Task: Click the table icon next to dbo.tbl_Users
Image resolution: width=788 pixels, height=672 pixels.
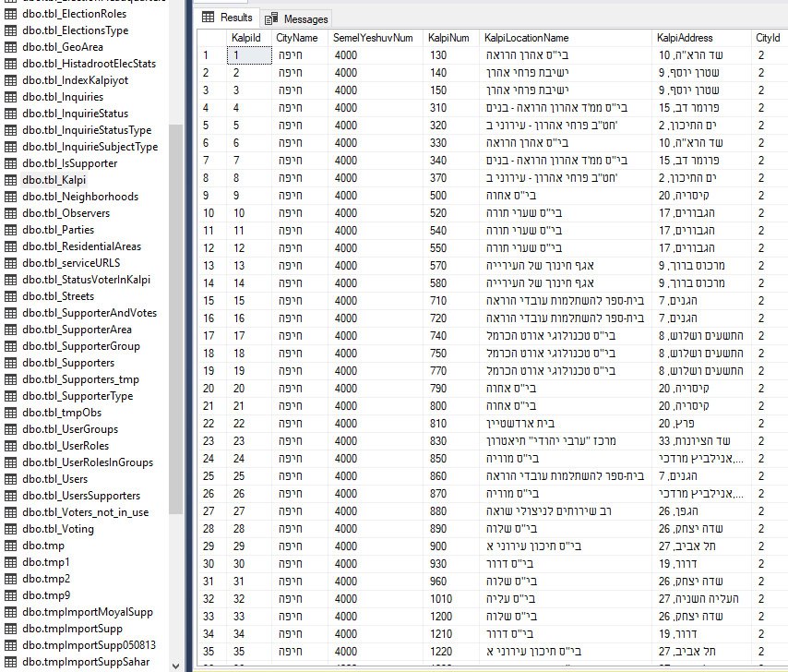Action: [11, 479]
